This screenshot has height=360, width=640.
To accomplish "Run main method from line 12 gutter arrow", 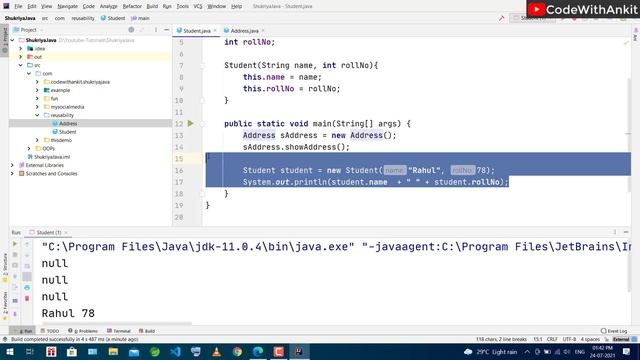I will click(x=191, y=123).
